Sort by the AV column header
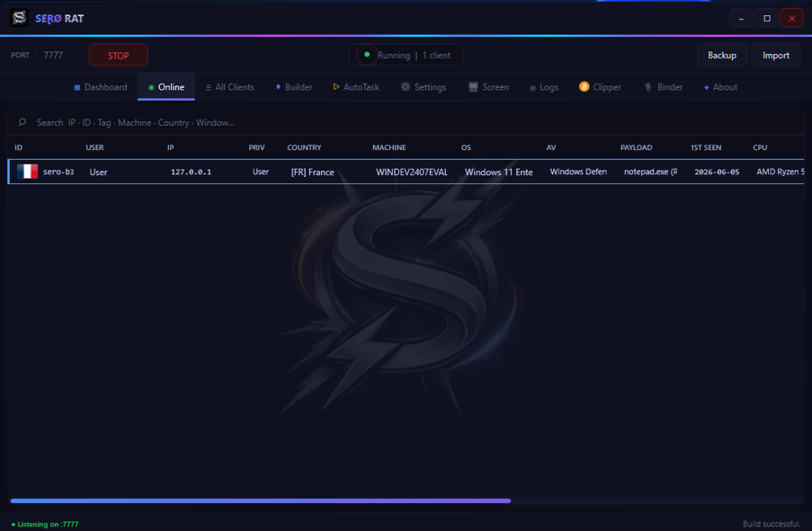 click(x=551, y=147)
